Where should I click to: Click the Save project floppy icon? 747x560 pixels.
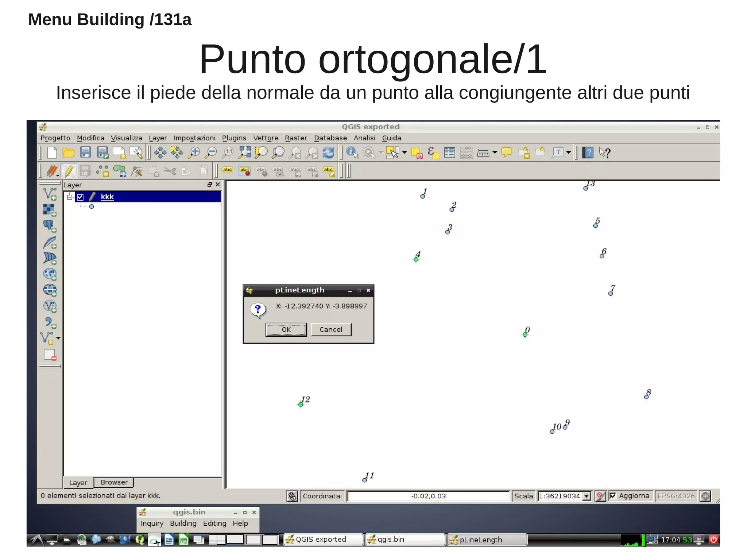[x=85, y=152]
